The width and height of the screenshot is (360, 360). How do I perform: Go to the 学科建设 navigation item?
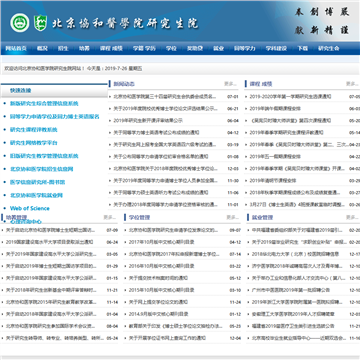pos(276,48)
